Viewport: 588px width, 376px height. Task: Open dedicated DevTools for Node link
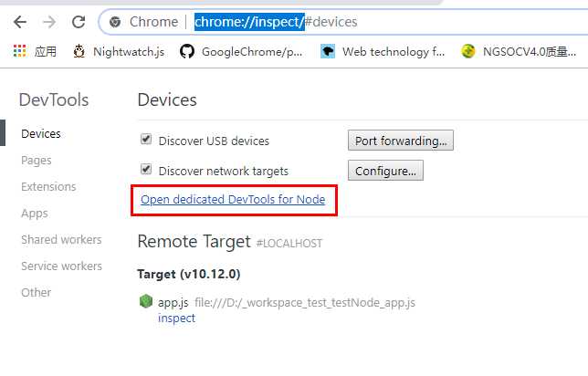[x=233, y=199]
